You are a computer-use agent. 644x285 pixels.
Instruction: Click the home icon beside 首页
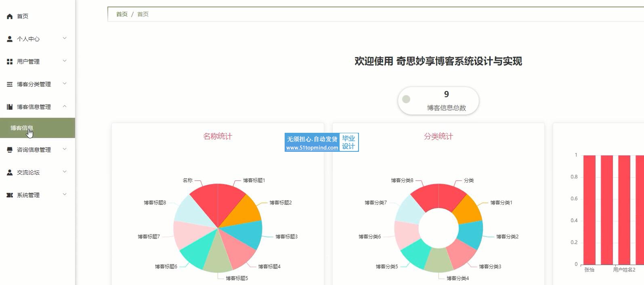pyautogui.click(x=10, y=16)
